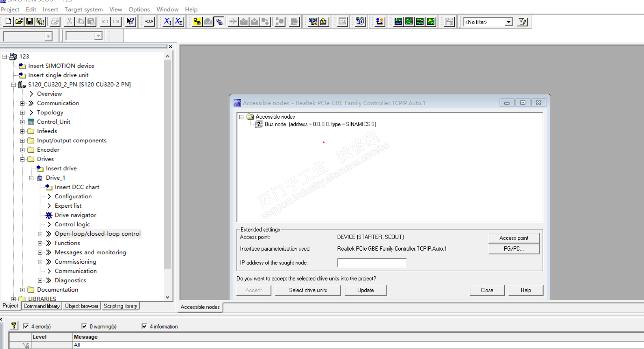Expand the Messages and monitoring node
The image size is (644, 349).
click(40, 252)
